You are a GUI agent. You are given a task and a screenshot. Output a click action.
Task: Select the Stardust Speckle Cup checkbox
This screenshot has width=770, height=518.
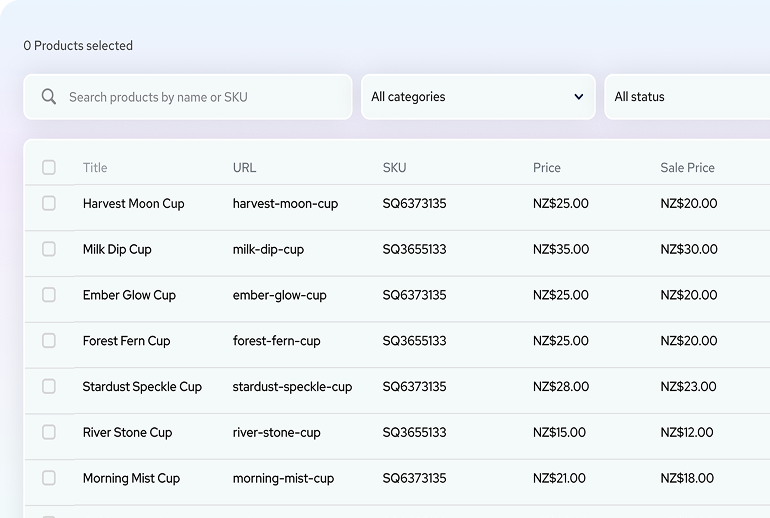pyautogui.click(x=49, y=386)
